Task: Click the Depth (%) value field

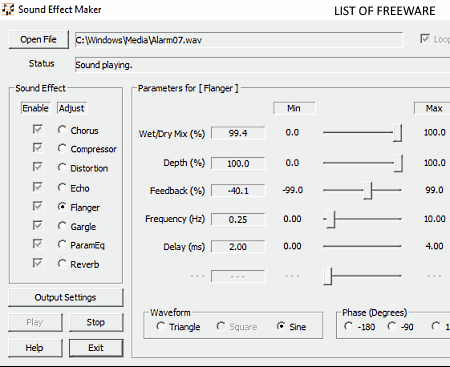Action: pos(238,163)
